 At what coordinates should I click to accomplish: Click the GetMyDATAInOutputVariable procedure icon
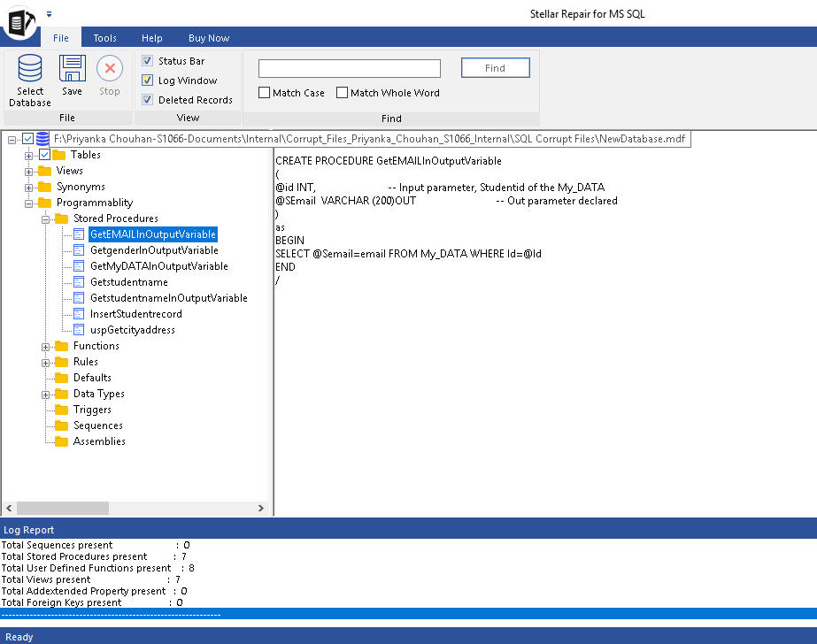pos(79,266)
